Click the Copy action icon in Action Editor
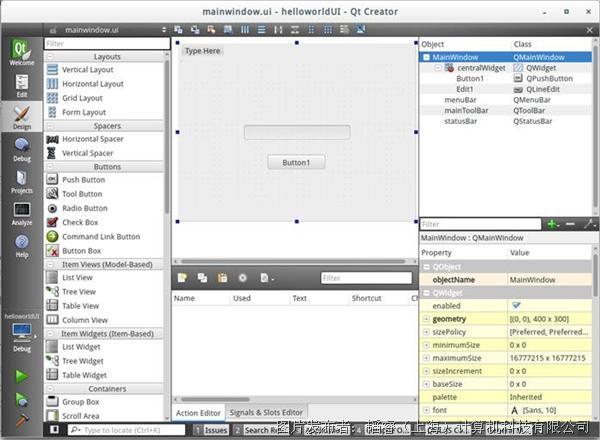The width and height of the screenshot is (600, 440). click(x=202, y=278)
